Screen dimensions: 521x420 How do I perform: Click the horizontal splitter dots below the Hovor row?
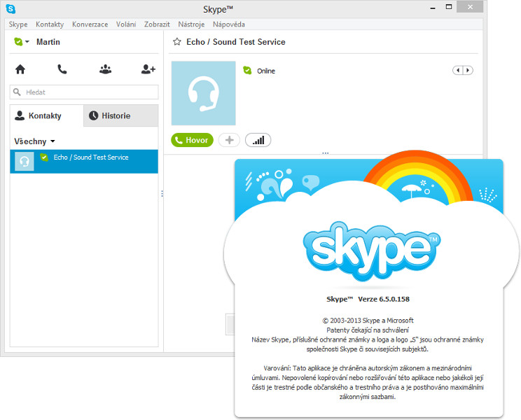[326, 153]
